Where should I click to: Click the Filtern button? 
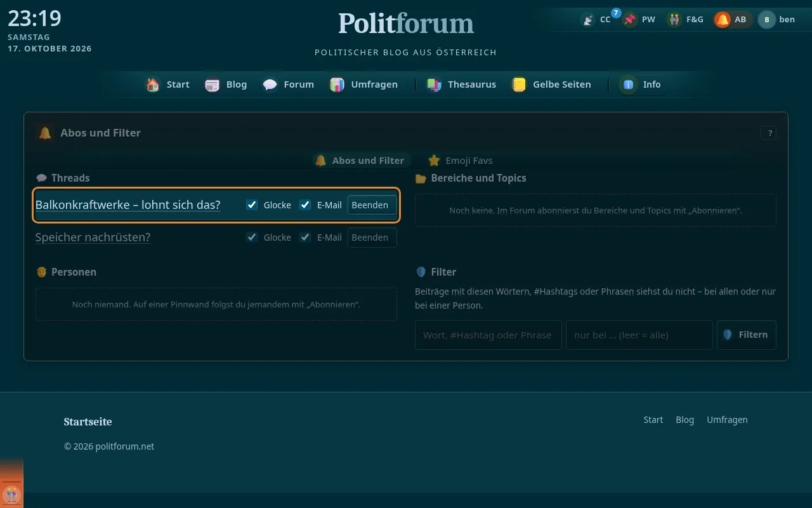[x=746, y=335]
